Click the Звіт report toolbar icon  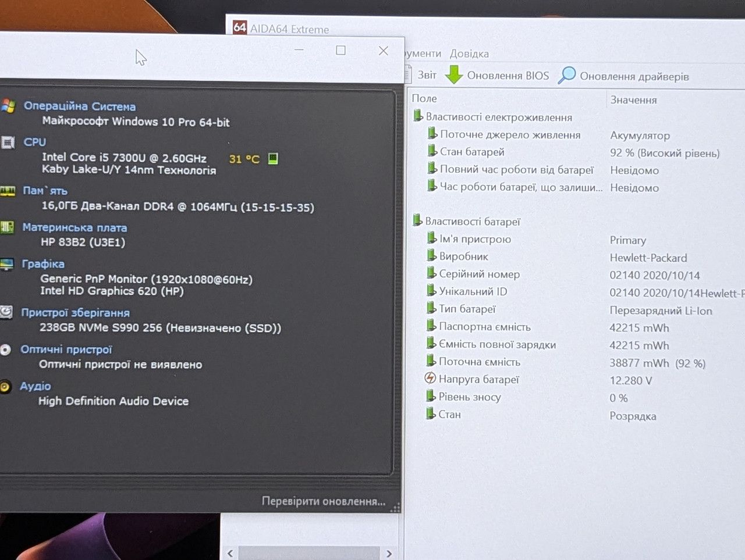pyautogui.click(x=408, y=74)
